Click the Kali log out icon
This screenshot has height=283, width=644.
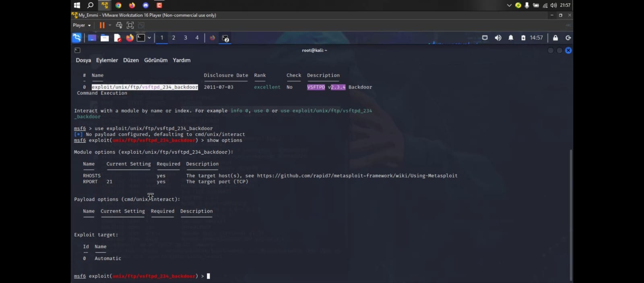point(568,37)
